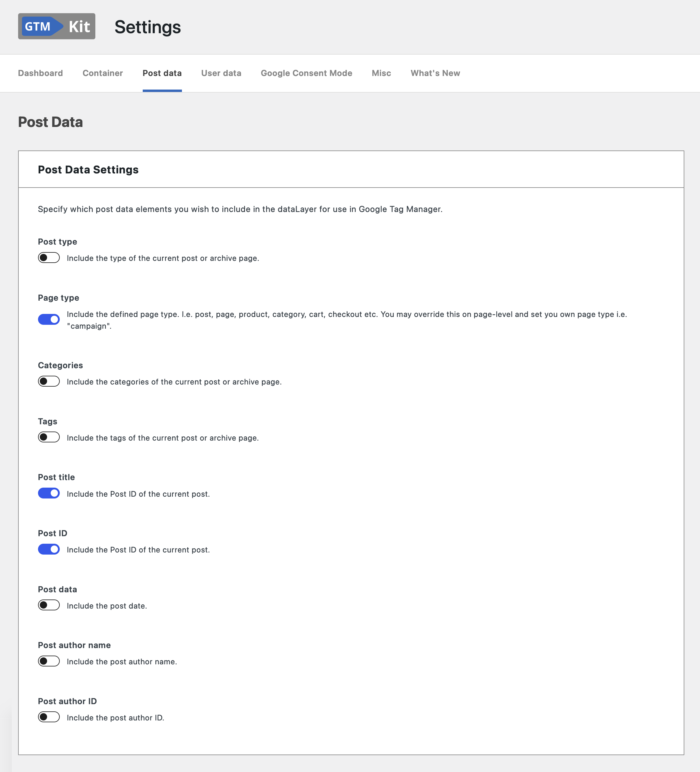700x772 pixels.
Task: Click What's New tab
Action: [434, 73]
